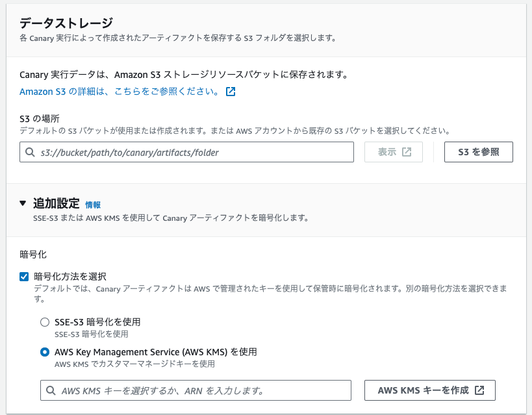This screenshot has width=532, height=415.
Task: Open the AWS KMS key selection field
Action: (x=195, y=390)
